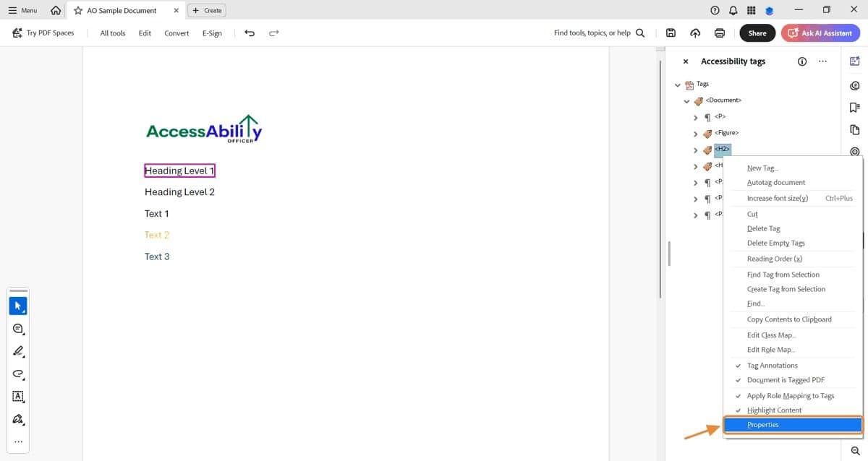Open the Comments panel on the right
Image resolution: width=868 pixels, height=461 pixels.
pos(854,85)
